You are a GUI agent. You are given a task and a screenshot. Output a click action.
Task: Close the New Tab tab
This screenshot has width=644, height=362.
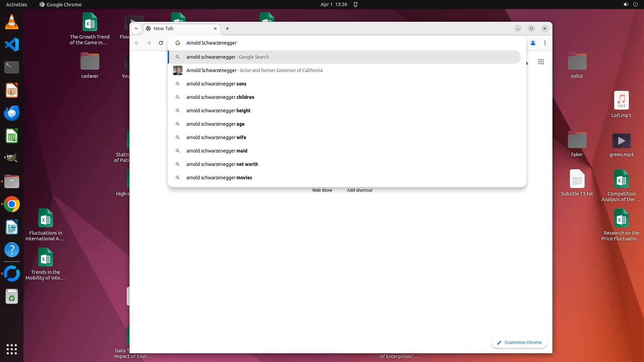215,28
